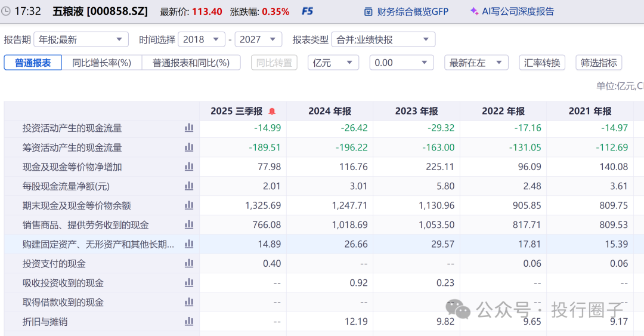Click the F5 shortcut icon
This screenshot has width=644, height=336.
(307, 11)
